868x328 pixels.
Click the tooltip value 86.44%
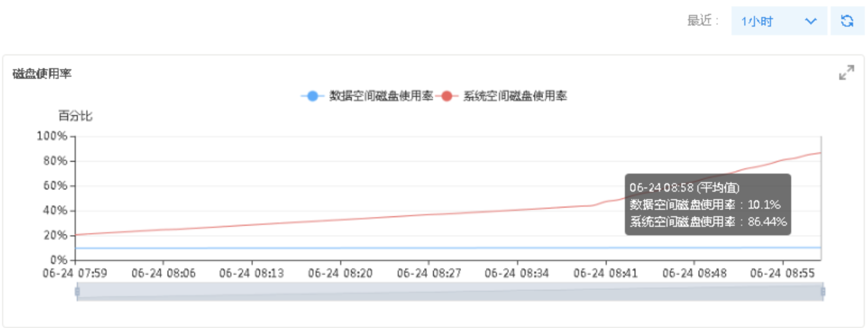pos(767,222)
